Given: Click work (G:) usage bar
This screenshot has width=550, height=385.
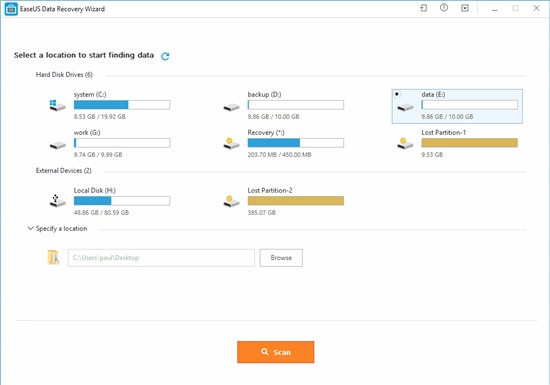Looking at the screenshot, I should (122, 143).
